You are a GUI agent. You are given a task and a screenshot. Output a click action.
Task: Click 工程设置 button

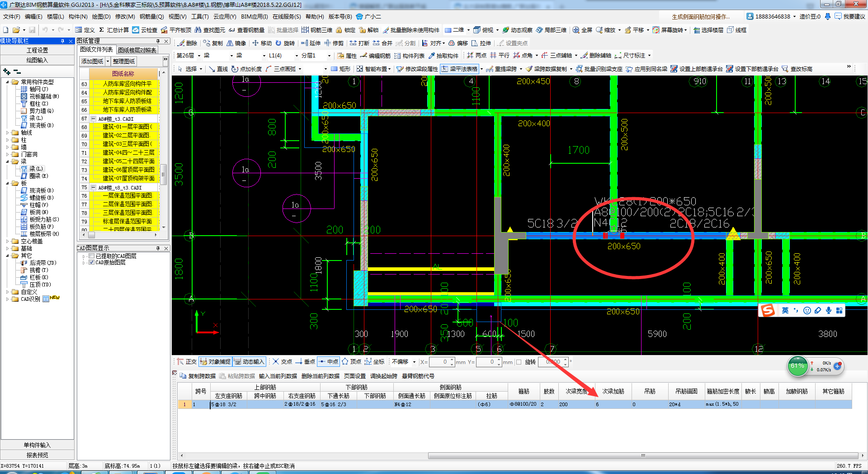pyautogui.click(x=37, y=50)
